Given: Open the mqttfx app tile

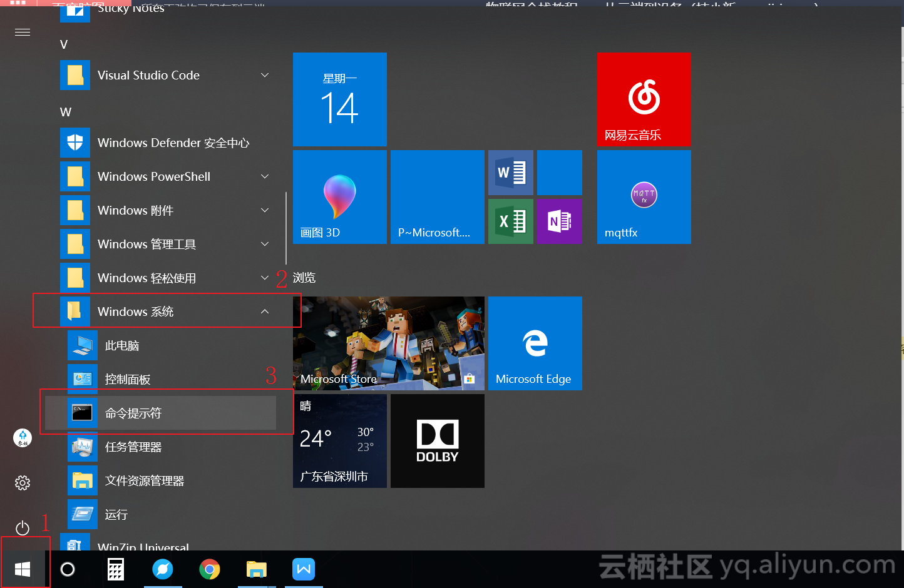Looking at the screenshot, I should click(x=644, y=196).
